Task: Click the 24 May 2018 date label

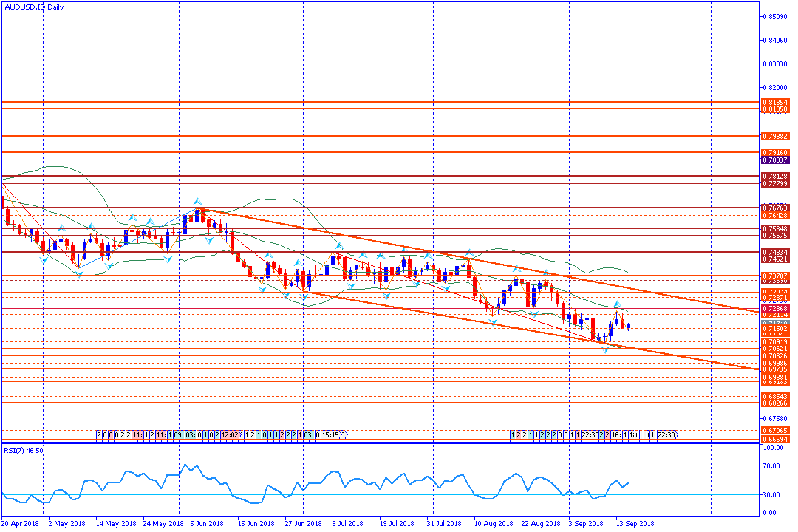Action: pos(163,523)
